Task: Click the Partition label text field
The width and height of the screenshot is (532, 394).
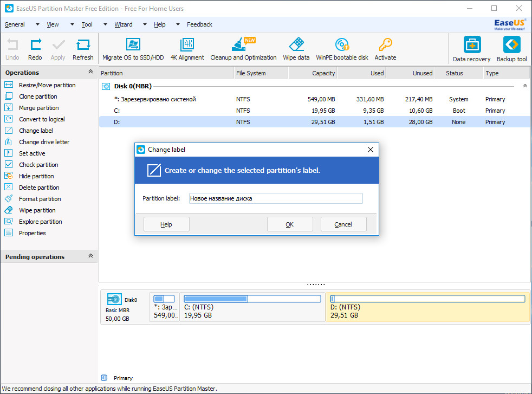Action: tap(276, 198)
